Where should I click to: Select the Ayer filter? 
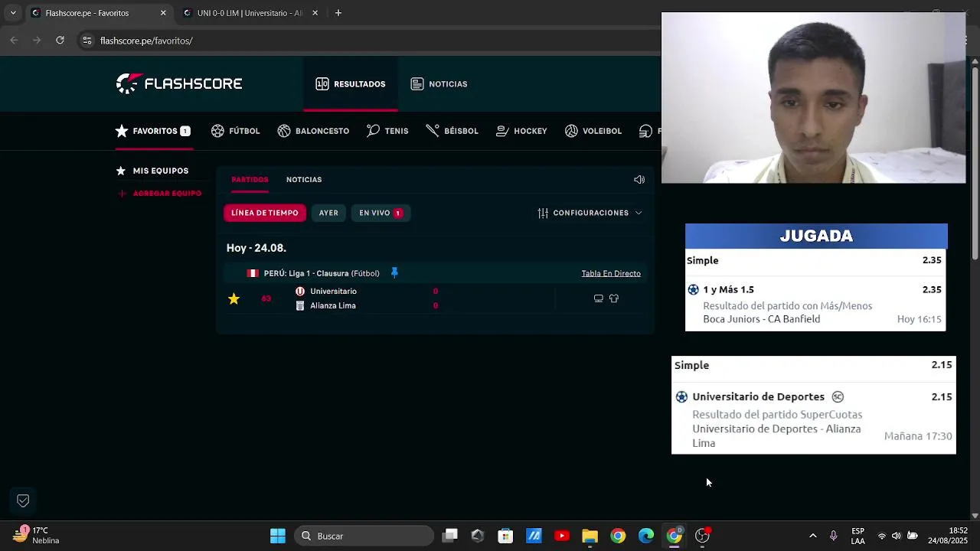pos(328,213)
